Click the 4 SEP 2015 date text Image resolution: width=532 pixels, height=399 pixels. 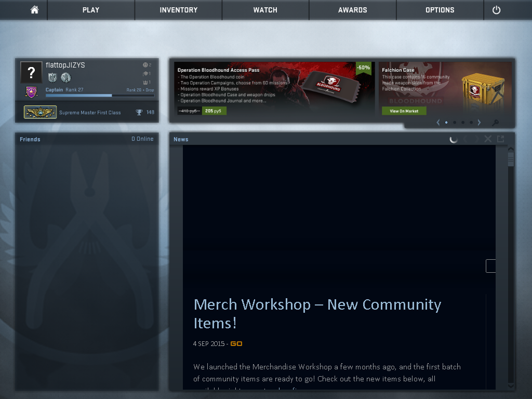click(209, 344)
